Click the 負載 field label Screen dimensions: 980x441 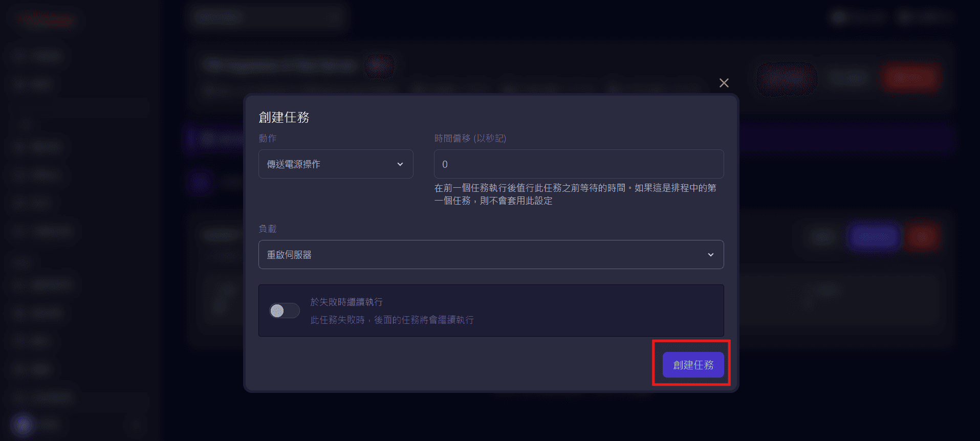268,229
